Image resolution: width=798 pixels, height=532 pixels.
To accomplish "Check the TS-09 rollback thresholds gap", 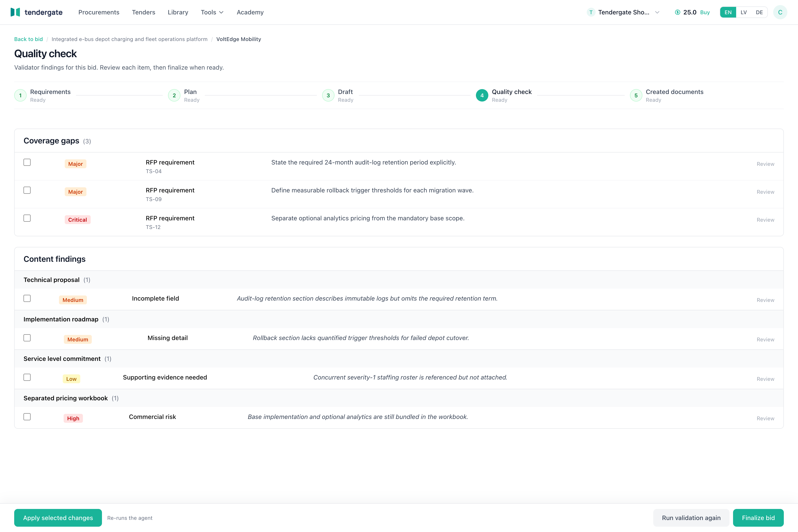I will click(x=27, y=190).
